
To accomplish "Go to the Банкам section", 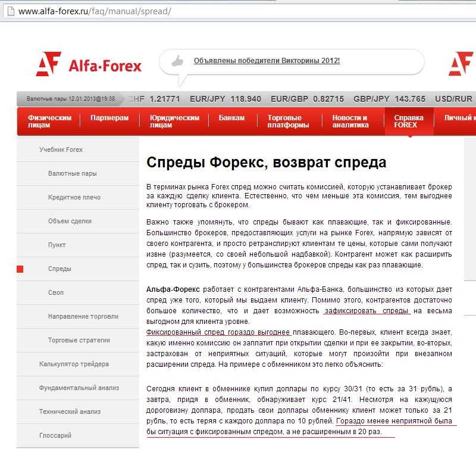I will tap(231, 118).
